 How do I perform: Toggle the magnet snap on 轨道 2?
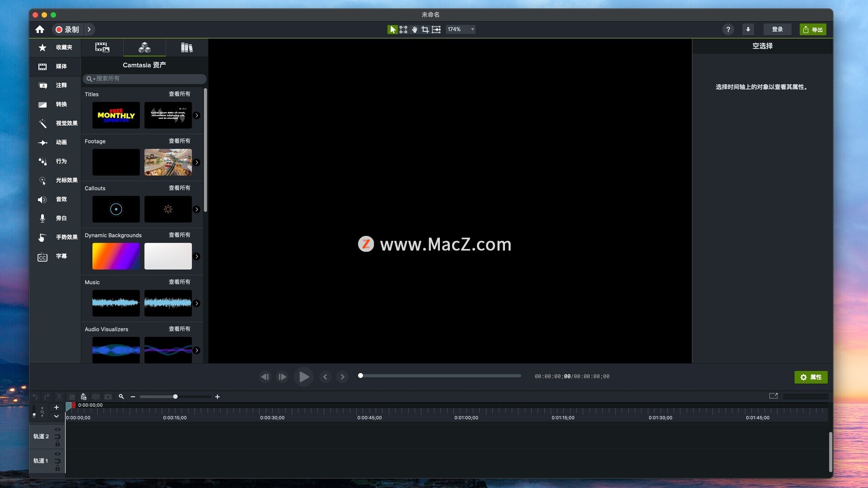57,436
